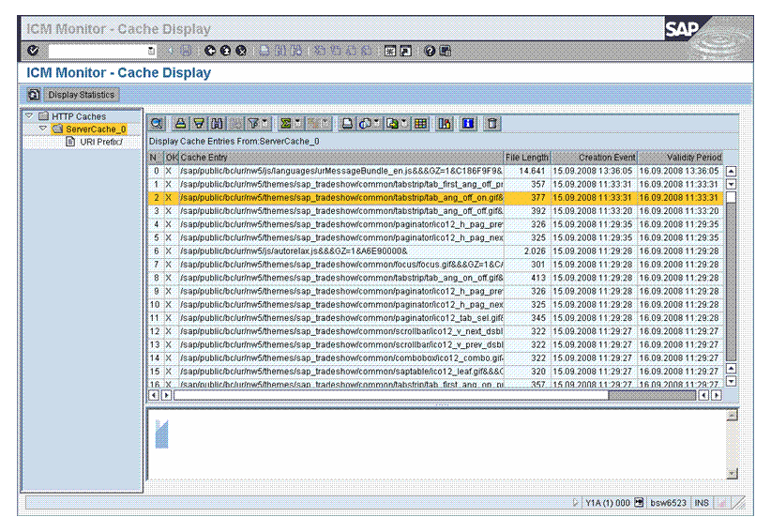Select the URI Prefix tree entry

[101, 142]
